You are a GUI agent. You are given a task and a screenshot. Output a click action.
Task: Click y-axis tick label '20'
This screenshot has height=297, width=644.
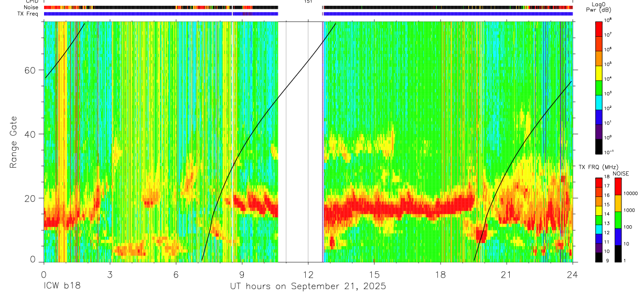click(x=30, y=198)
